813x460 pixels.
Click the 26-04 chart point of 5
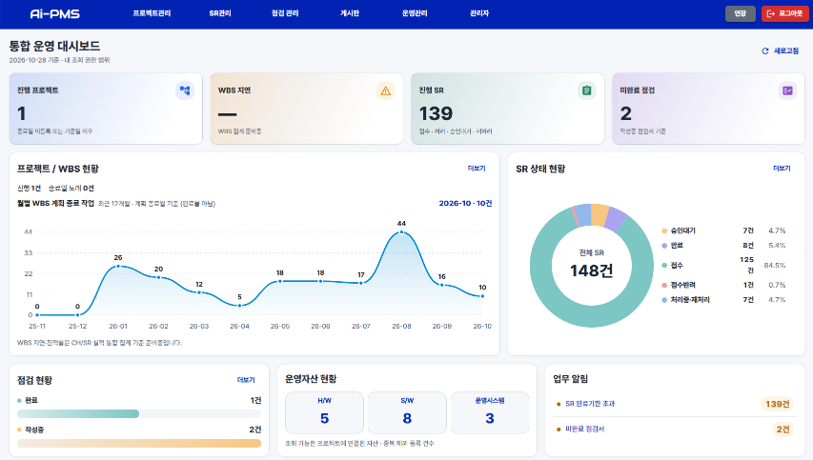click(240, 305)
